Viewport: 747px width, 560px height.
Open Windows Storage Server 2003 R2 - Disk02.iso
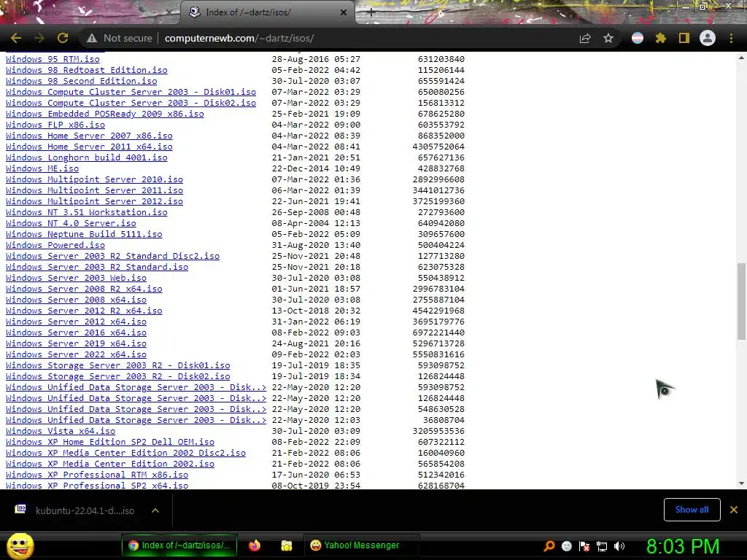click(117, 377)
